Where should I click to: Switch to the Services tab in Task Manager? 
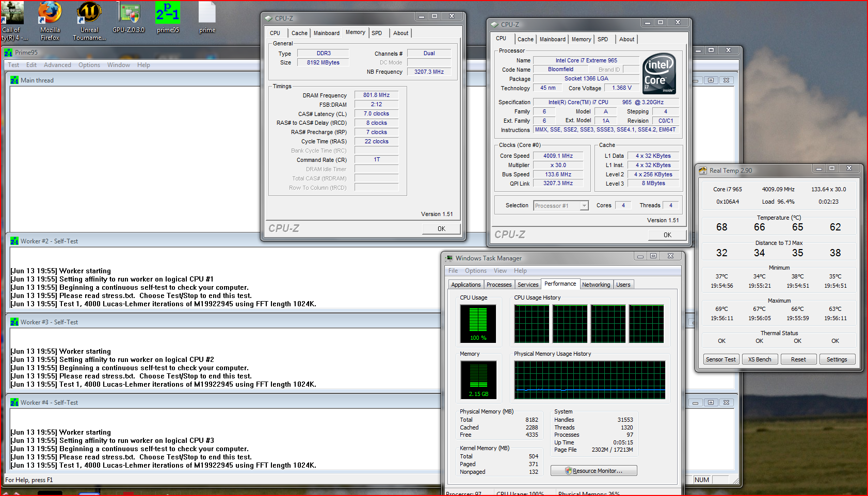click(x=528, y=285)
